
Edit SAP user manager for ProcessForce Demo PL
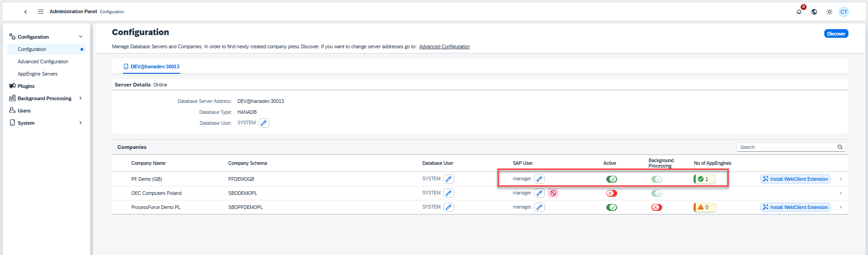point(539,207)
